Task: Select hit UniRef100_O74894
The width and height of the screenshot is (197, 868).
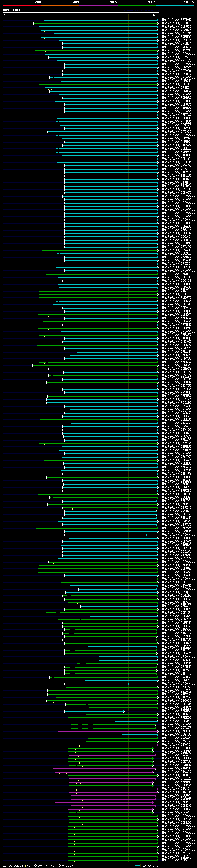Action: pos(176,450)
